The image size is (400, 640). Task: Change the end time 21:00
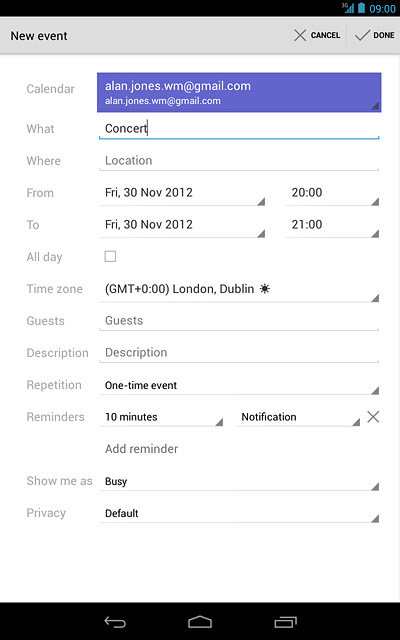tap(333, 225)
